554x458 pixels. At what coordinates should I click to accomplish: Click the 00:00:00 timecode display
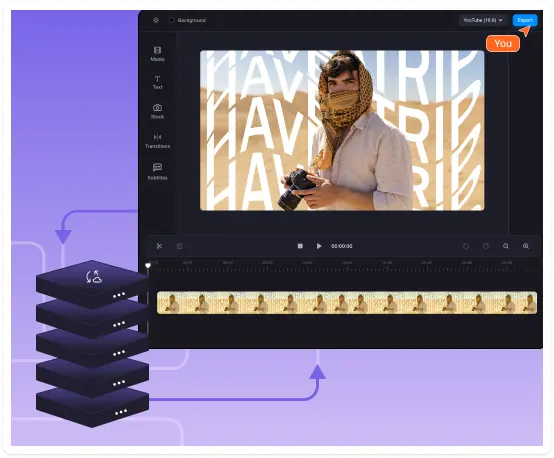pyautogui.click(x=342, y=246)
